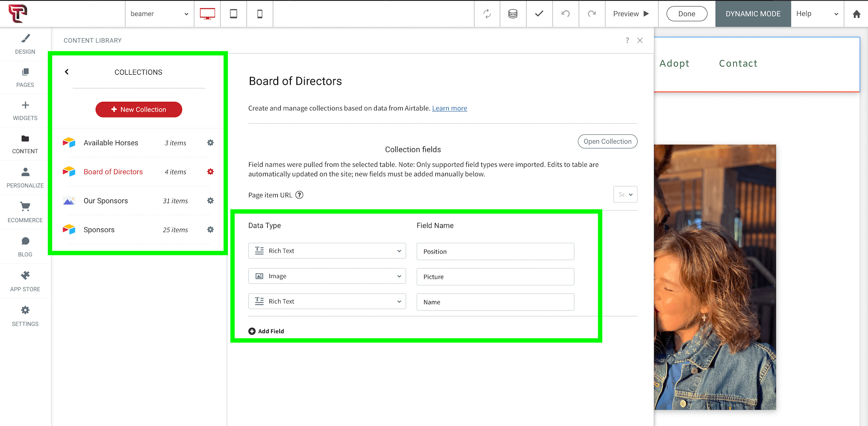The image size is (868, 426).
Task: Select desktop device view icon
Action: tap(207, 14)
